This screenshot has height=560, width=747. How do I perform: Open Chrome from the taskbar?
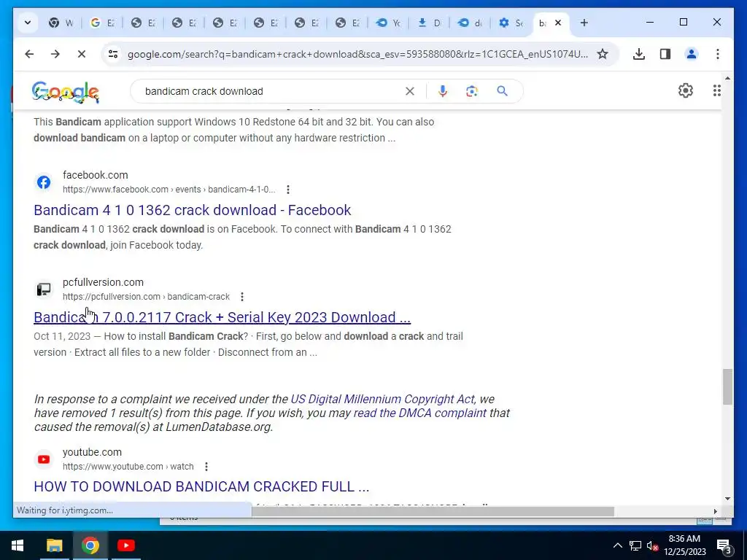(x=90, y=545)
